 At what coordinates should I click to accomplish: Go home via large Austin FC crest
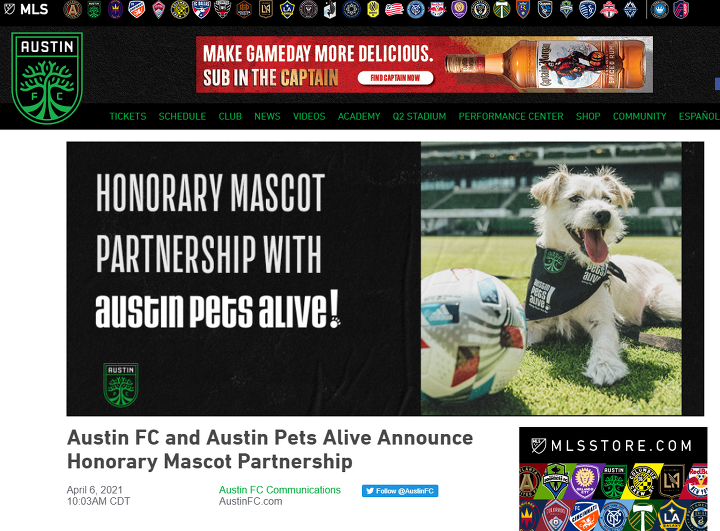point(47,78)
